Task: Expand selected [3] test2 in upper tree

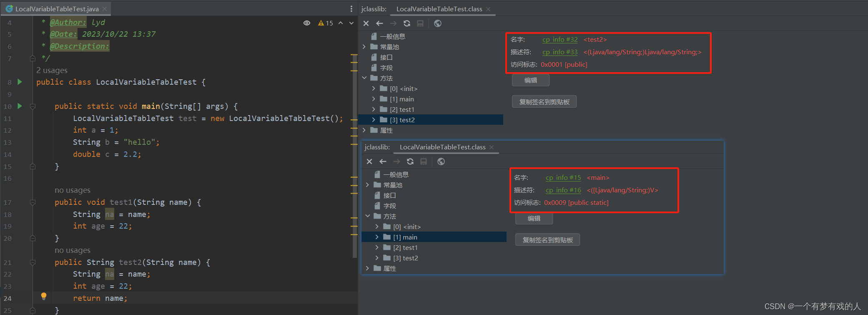Action: [x=374, y=120]
